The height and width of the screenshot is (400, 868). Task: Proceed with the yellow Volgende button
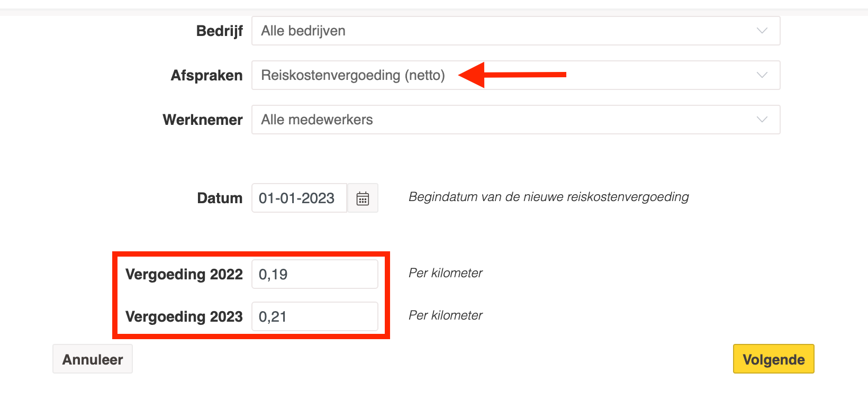(773, 359)
